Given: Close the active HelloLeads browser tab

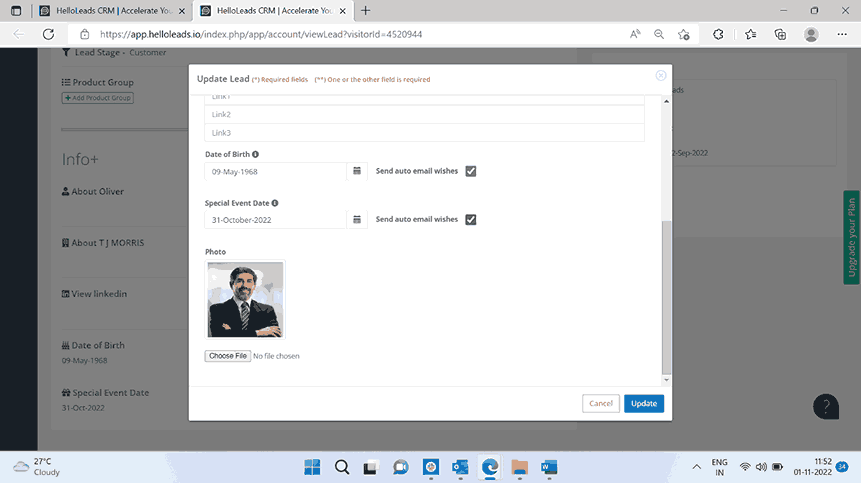Looking at the screenshot, I should point(343,11).
